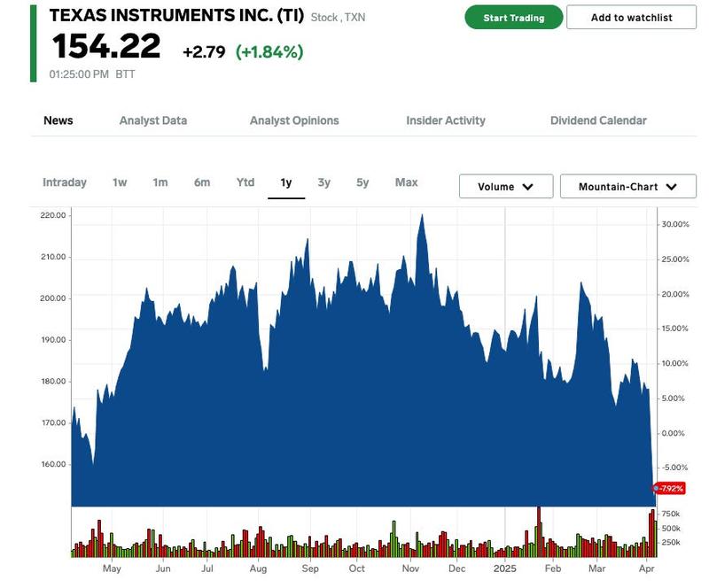Switch to the 5y range

click(x=362, y=182)
